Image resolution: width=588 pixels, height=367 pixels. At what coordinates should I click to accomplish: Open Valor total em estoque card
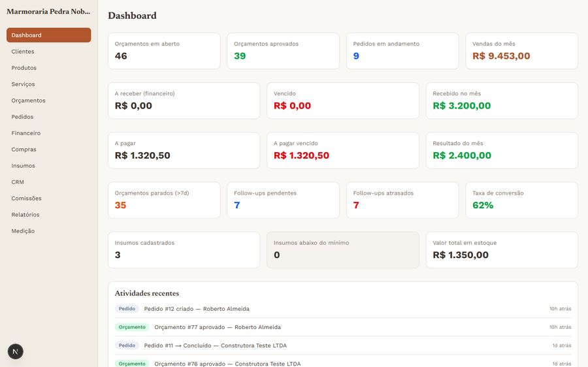point(502,250)
